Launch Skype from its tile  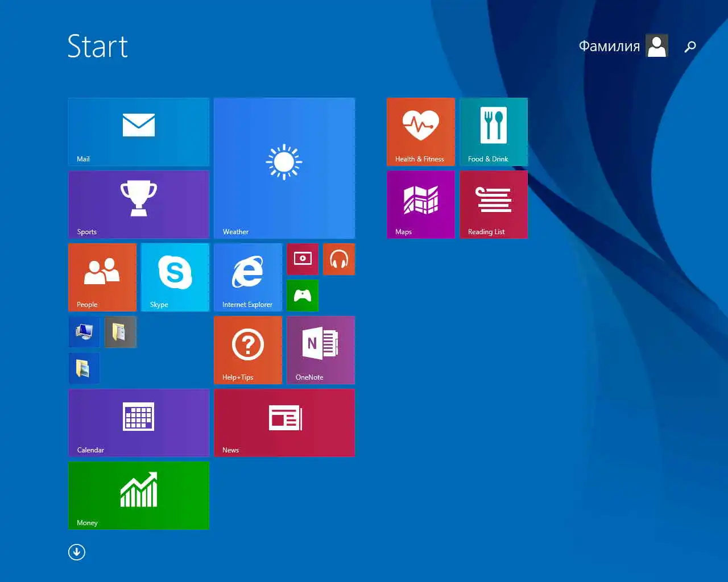(x=175, y=277)
